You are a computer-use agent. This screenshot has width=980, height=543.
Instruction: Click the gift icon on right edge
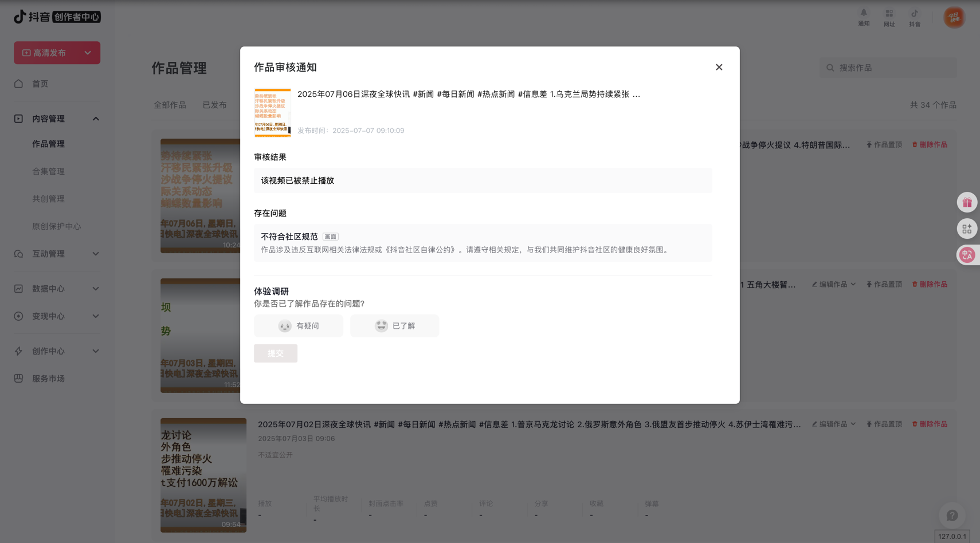(967, 203)
